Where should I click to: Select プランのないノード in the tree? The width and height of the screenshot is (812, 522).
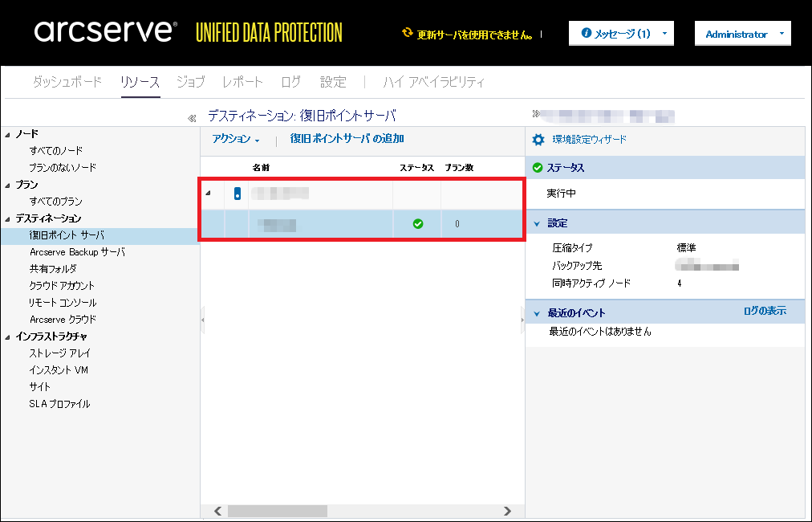63,167
